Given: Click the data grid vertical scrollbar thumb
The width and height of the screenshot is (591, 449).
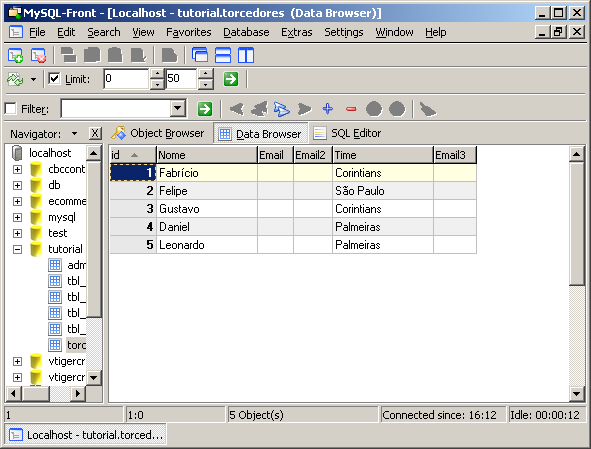Looking at the screenshot, I should coord(576,223).
